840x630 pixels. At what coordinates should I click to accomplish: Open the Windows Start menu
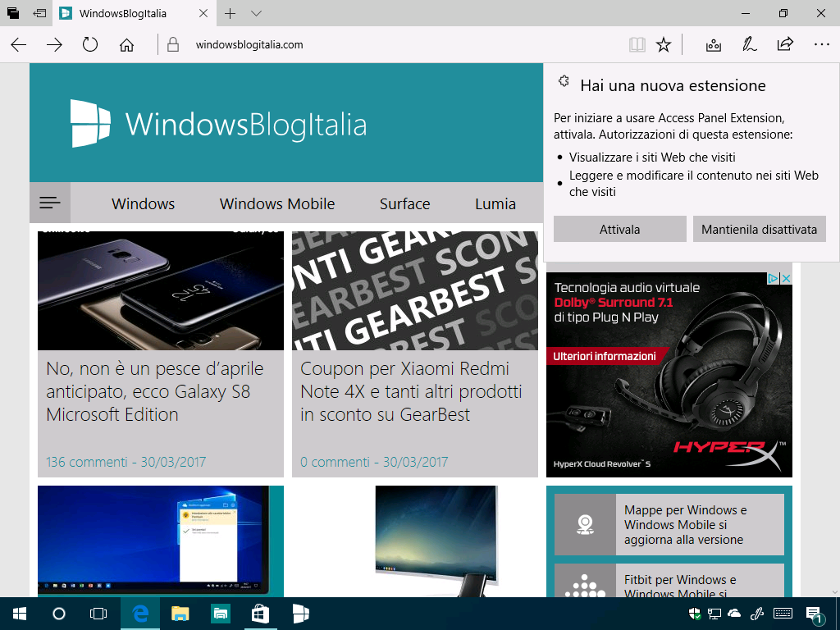pyautogui.click(x=20, y=614)
